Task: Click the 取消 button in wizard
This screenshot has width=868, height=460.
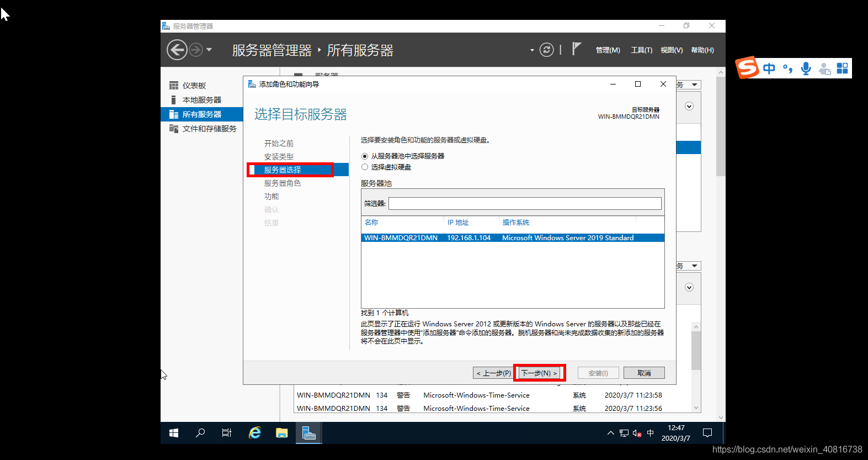Action: pyautogui.click(x=644, y=373)
